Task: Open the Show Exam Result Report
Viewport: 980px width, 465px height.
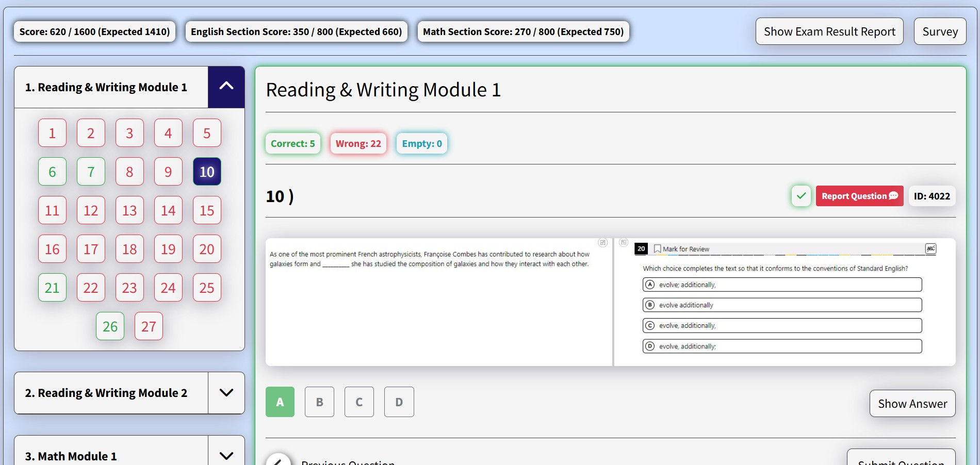Action: (829, 31)
